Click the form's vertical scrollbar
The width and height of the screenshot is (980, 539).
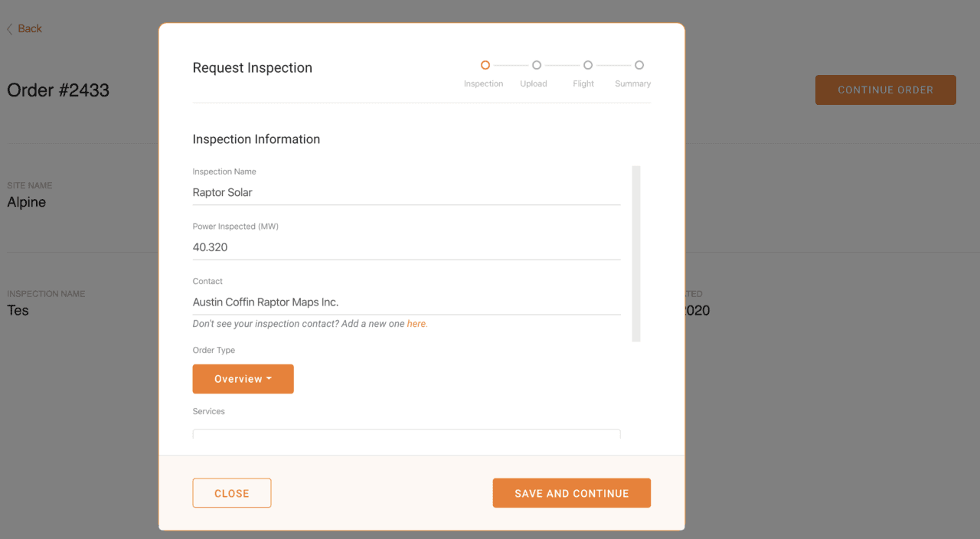[x=636, y=253]
